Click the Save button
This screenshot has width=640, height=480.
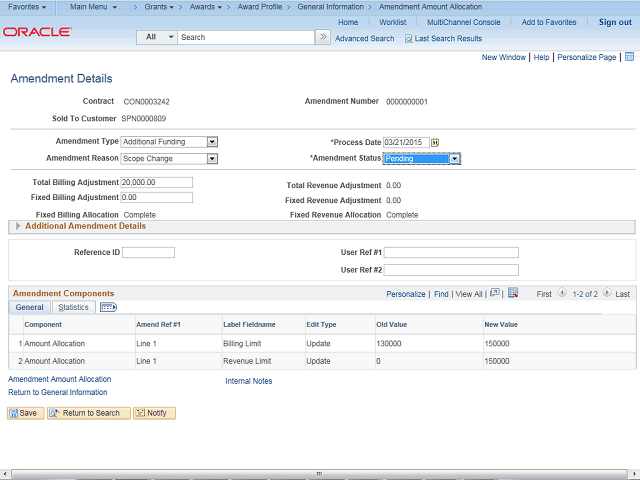pos(25,413)
